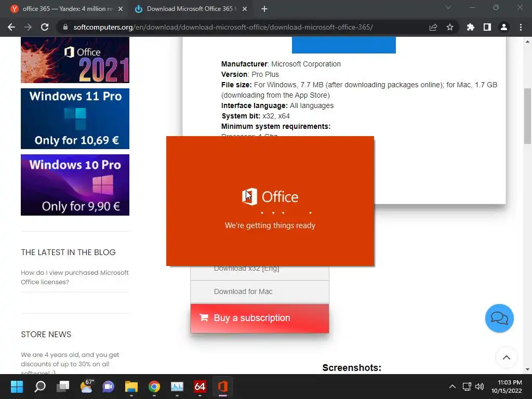Click the Chrome tab search chevron
Screen dimensions: 532x399
coord(448,7)
